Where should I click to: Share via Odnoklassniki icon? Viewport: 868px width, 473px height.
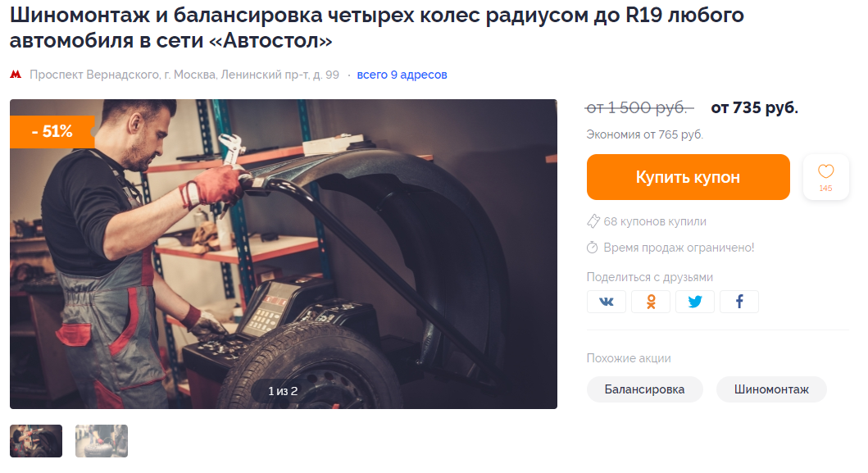651,302
